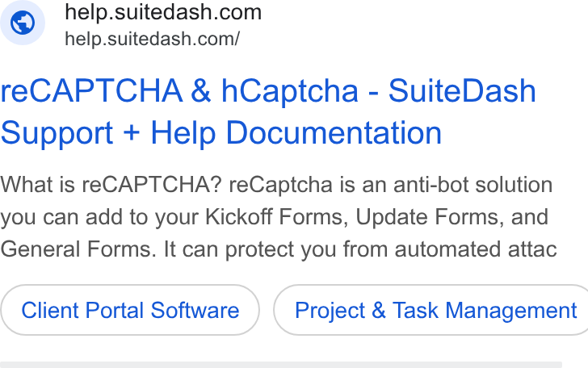Click the word 'Documentation' in the title

pos(334,133)
